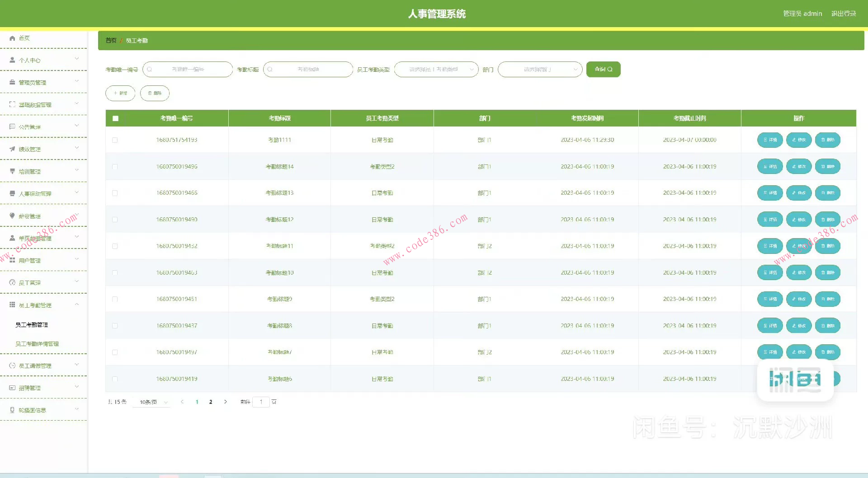The height and width of the screenshot is (478, 868).
Task: Click the 薪资管理 sidebar icon
Action: 12,216
